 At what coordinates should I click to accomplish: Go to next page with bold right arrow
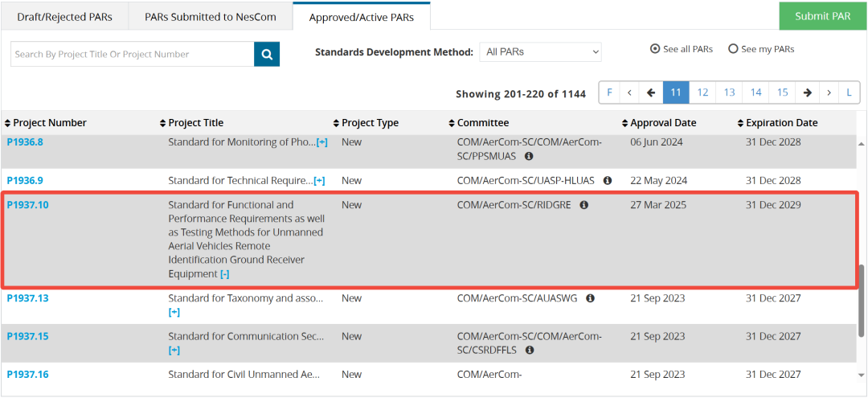click(x=807, y=93)
